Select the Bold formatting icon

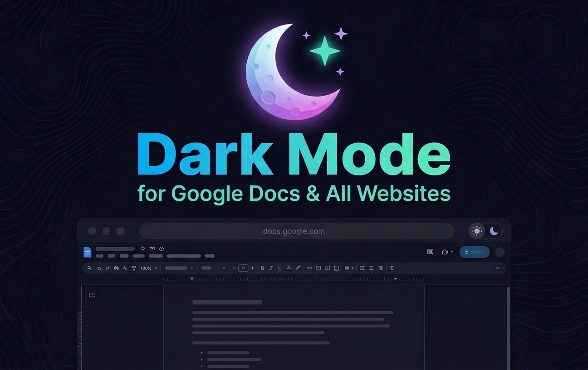tap(262, 268)
